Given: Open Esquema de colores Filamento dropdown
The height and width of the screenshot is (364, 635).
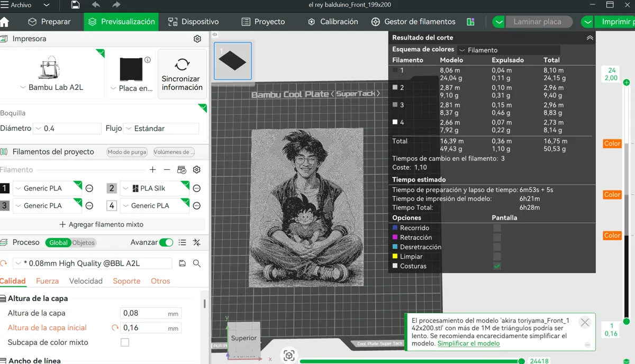Looking at the screenshot, I should point(509,50).
